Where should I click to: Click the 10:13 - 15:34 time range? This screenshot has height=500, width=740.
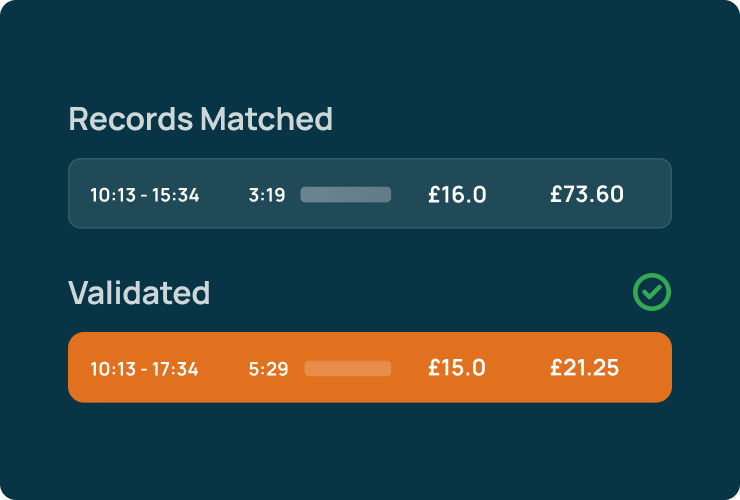[145, 195]
